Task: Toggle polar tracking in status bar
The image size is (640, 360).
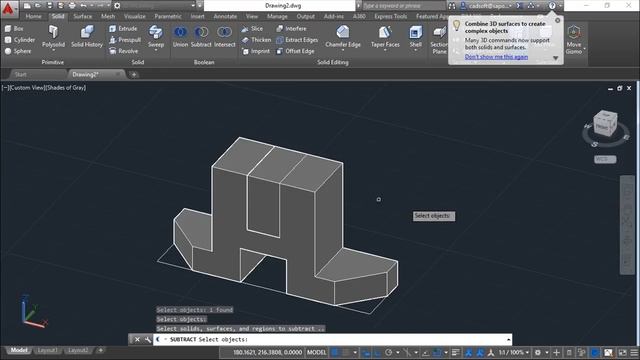Action: point(389,352)
